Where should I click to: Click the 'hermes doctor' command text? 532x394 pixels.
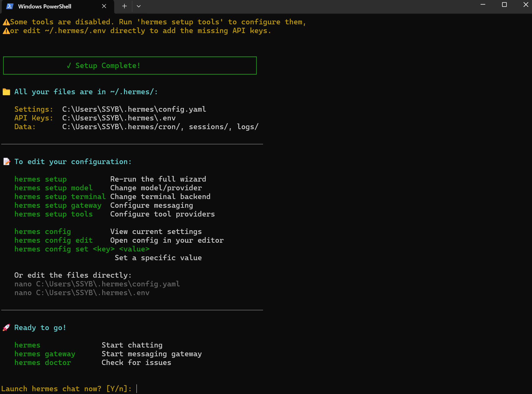[42, 362]
